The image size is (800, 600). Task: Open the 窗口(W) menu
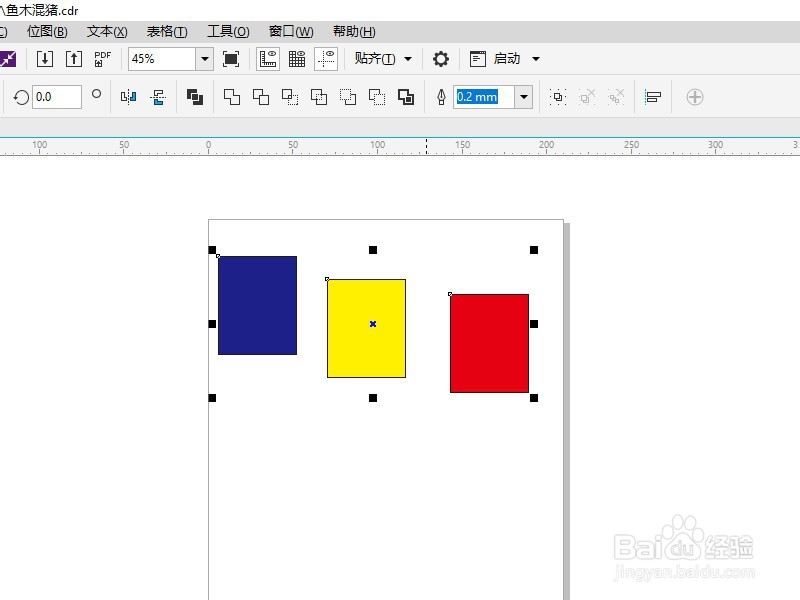[x=291, y=32]
